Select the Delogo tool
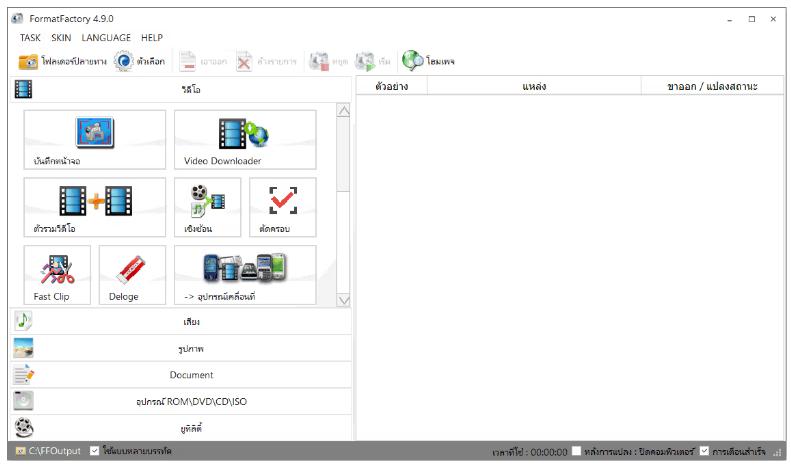 (x=131, y=275)
